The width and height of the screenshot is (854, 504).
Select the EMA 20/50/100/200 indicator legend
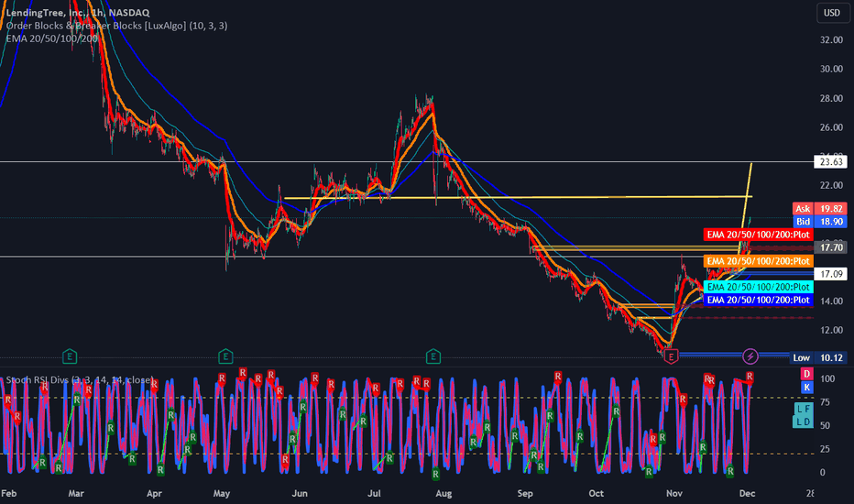(x=51, y=38)
